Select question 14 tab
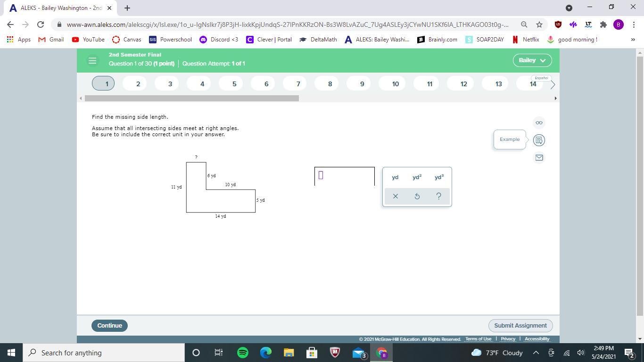 pyautogui.click(x=533, y=84)
